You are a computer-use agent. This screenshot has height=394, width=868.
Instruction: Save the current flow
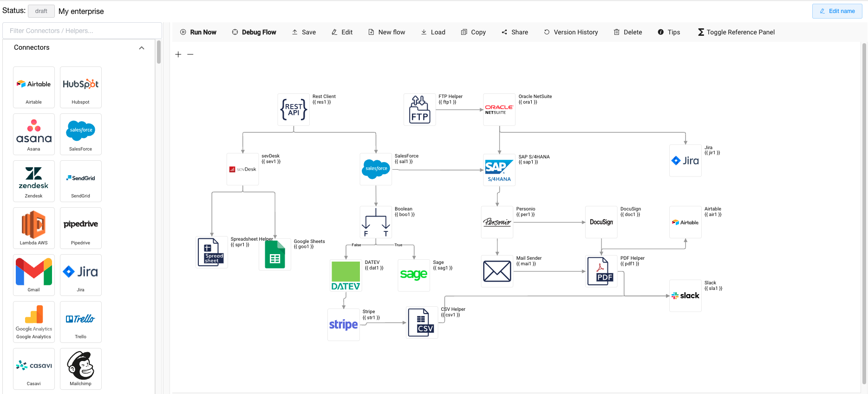[304, 32]
